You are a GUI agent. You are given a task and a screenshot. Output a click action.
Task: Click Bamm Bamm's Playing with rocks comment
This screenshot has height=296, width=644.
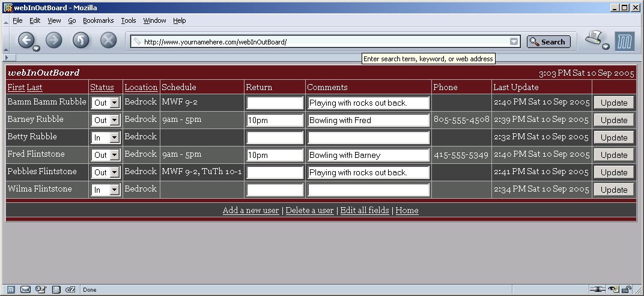click(368, 103)
